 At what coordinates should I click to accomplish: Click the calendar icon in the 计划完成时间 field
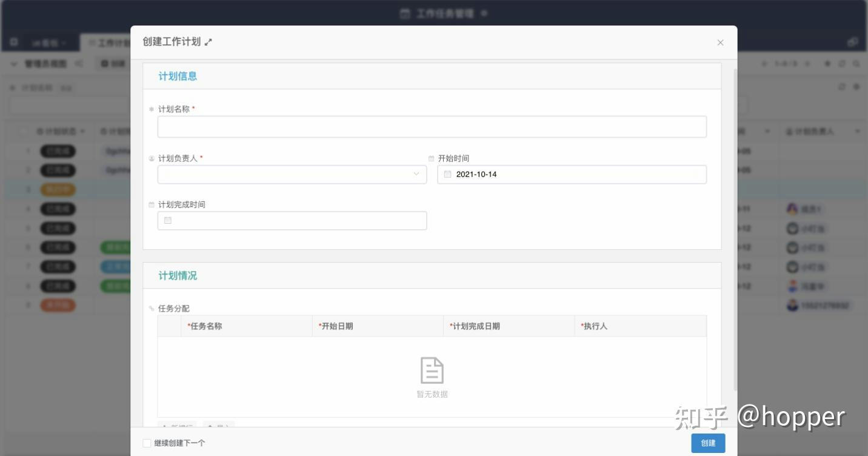point(168,221)
